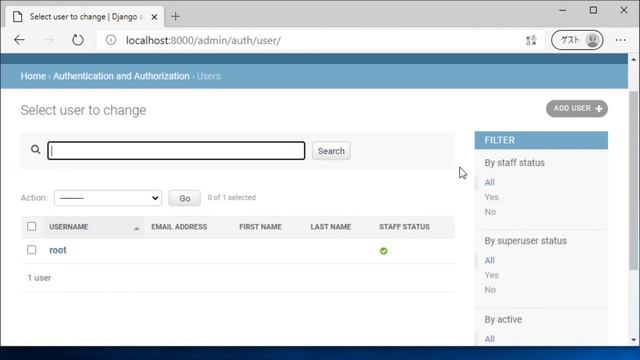This screenshot has height=360, width=640.
Task: Filter superuser status by No
Action: pyautogui.click(x=490, y=290)
